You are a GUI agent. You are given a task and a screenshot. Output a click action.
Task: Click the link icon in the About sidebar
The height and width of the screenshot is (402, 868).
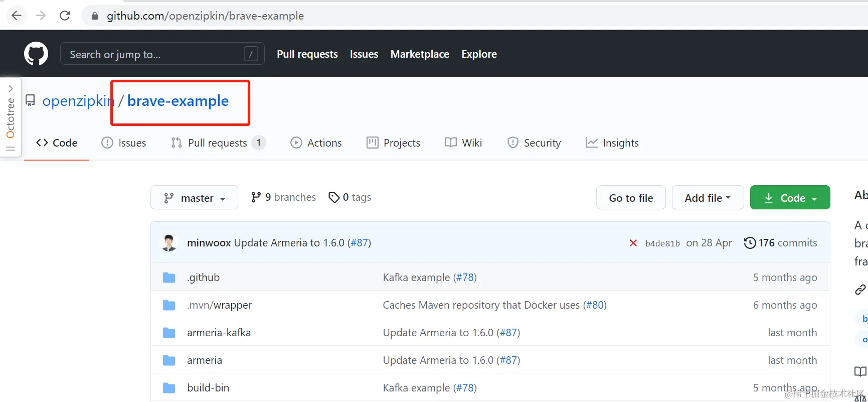(x=860, y=290)
